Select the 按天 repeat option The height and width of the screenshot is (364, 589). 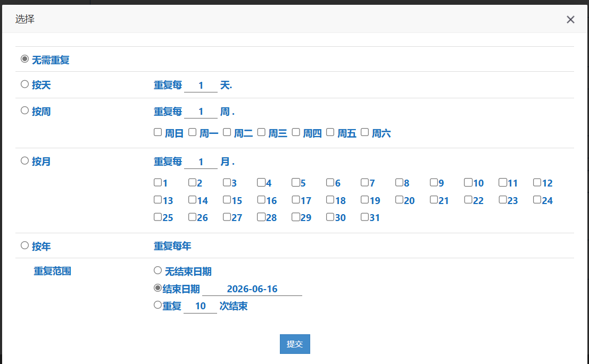point(25,84)
